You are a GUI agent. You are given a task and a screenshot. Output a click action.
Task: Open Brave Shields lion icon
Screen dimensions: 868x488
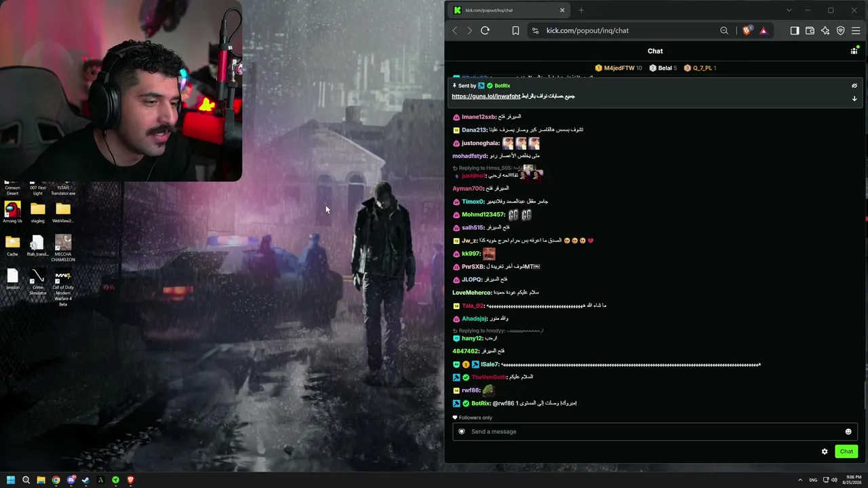(x=747, y=30)
